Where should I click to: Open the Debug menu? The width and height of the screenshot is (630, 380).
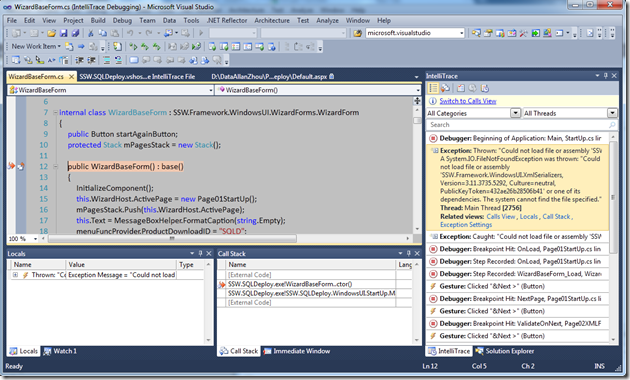(x=122, y=20)
